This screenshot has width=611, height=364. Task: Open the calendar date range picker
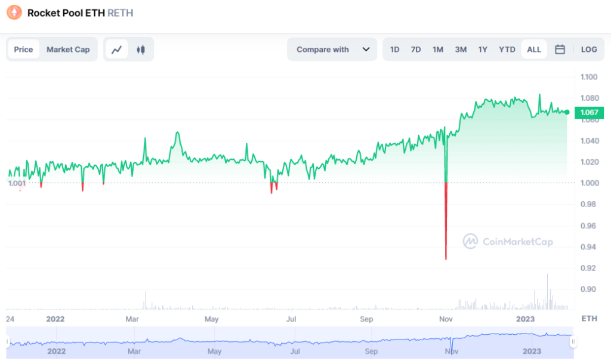(x=560, y=50)
